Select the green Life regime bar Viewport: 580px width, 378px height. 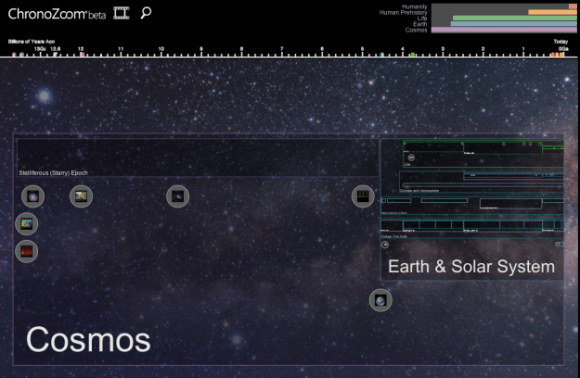[515, 18]
